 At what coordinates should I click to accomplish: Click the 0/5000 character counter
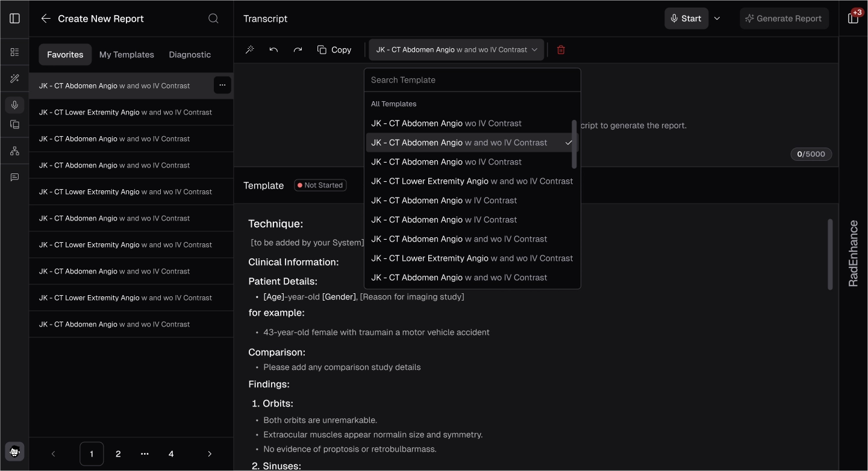[x=811, y=154]
